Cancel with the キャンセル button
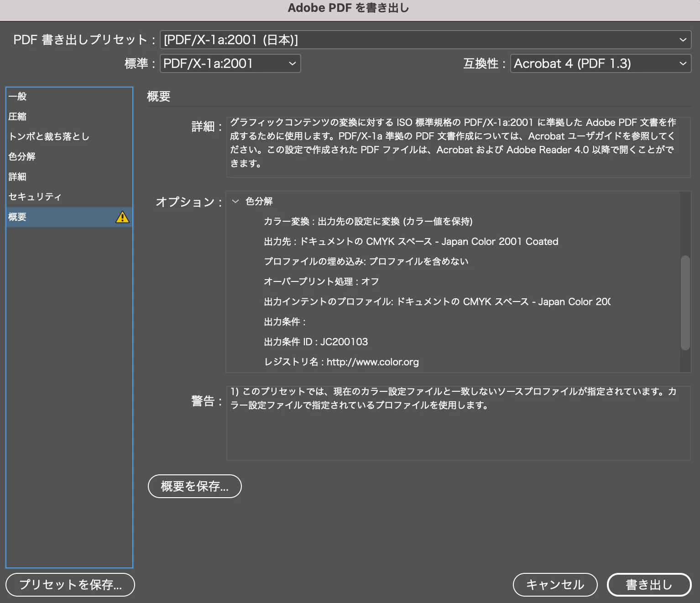 (555, 585)
